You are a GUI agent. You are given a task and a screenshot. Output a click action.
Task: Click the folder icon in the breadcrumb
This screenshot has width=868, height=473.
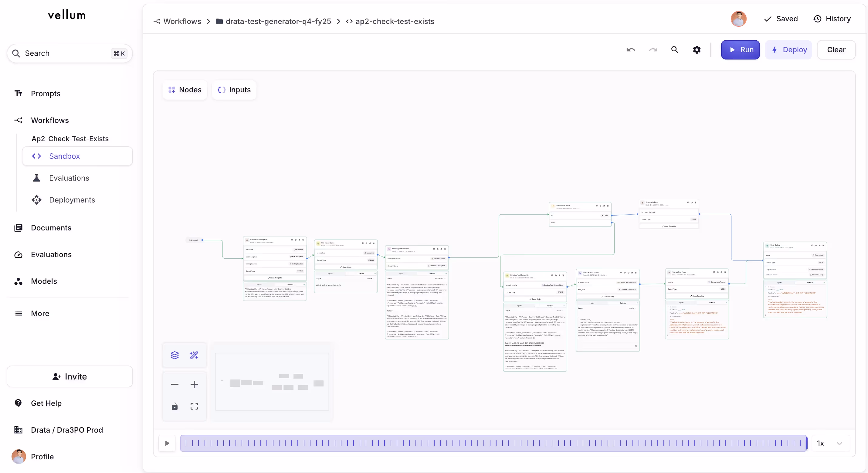point(219,21)
